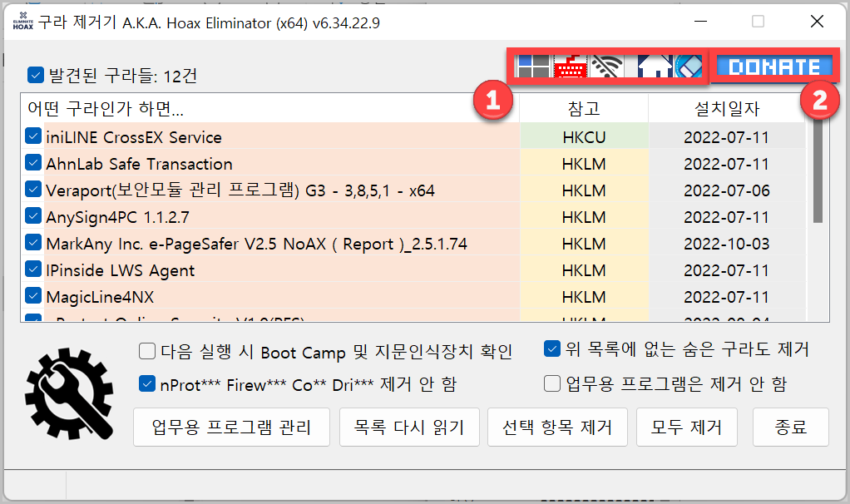850x504 pixels.
Task: Click the 선택 항목 제거 button
Action: [557, 427]
